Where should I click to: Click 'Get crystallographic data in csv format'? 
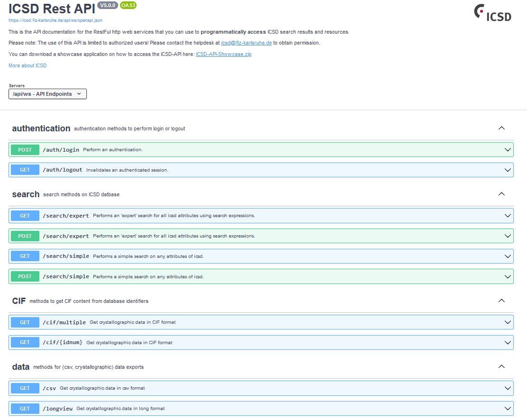coord(102,388)
